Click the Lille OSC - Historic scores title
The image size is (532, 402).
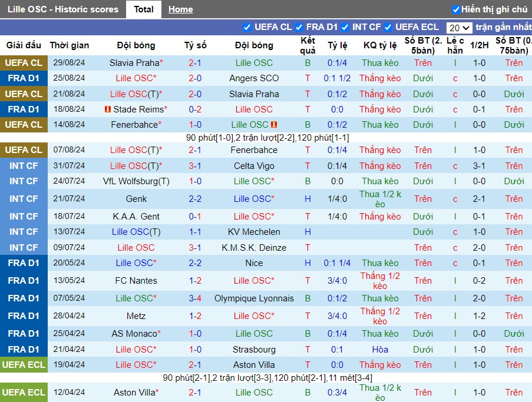[x=63, y=9]
